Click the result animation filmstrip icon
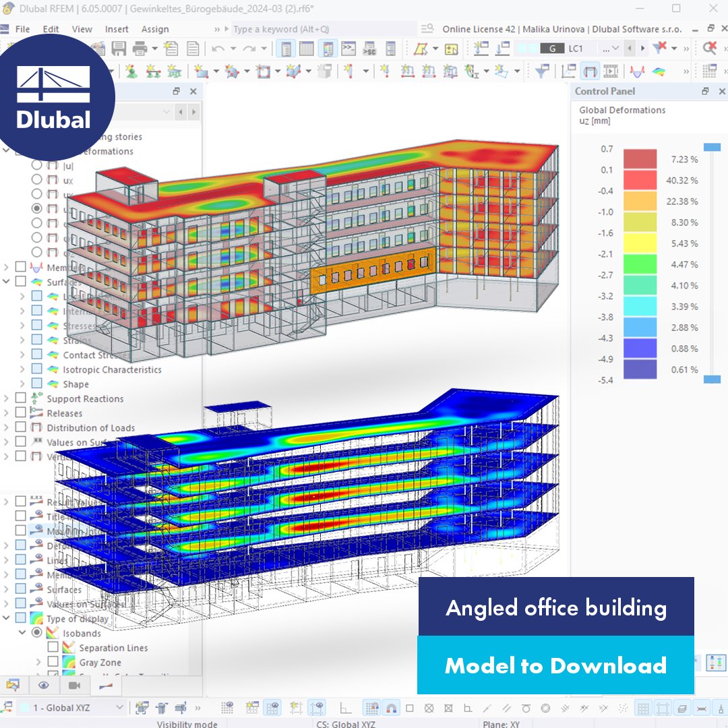Screen dimensions: 728x728 click(611, 71)
